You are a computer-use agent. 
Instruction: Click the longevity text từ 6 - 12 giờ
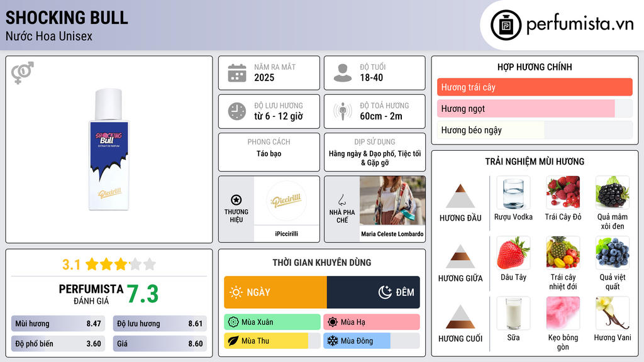coord(279,116)
